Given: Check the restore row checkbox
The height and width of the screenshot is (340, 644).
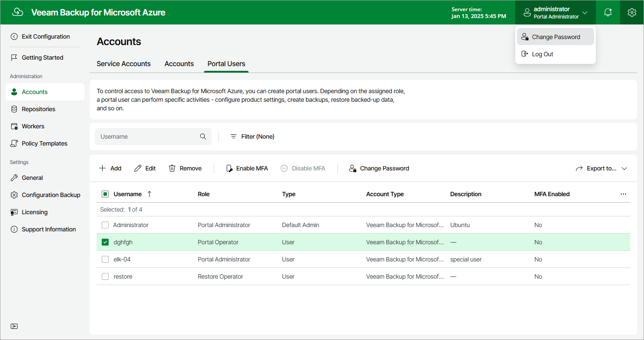Looking at the screenshot, I should 105,276.
